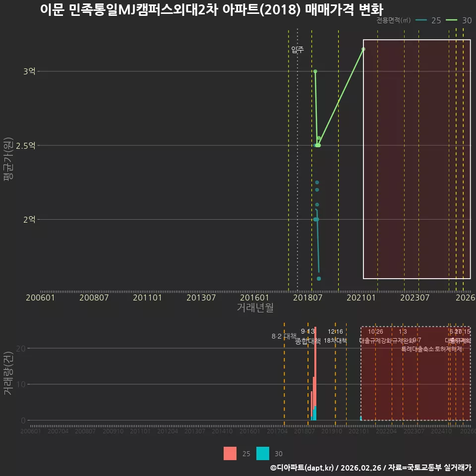The image size is (476, 476).
Task: Click the 토허제해제 annotation text
Action: click(x=449, y=349)
